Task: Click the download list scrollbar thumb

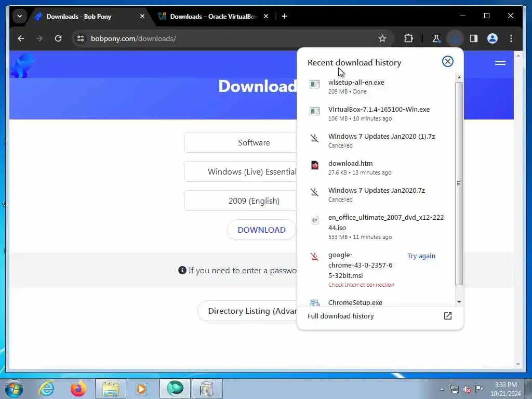Action: [459, 183]
